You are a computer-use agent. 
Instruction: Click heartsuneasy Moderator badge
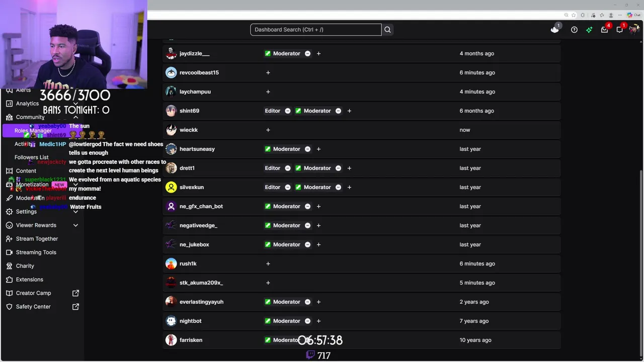pyautogui.click(x=282, y=149)
